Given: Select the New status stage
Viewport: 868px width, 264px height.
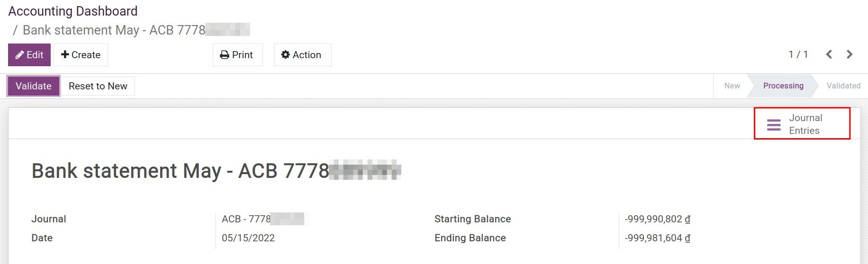Looking at the screenshot, I should [x=732, y=86].
